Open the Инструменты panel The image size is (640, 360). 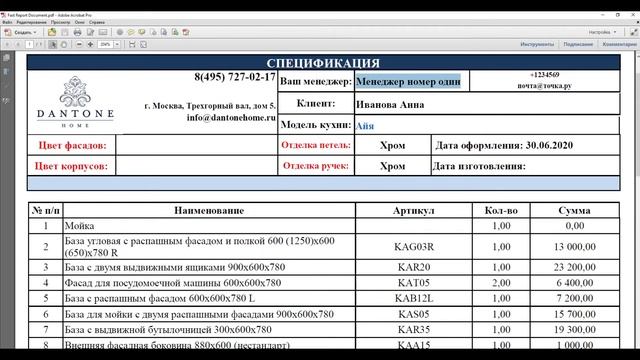pos(537,44)
